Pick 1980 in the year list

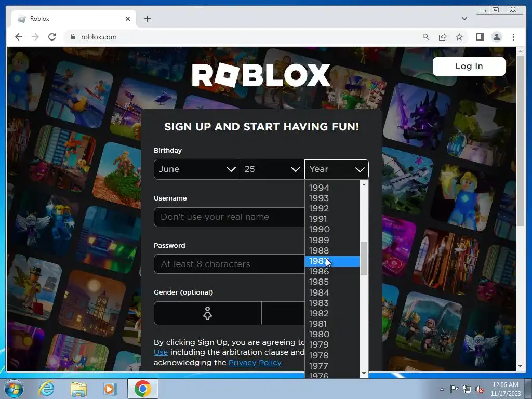[x=332, y=334]
